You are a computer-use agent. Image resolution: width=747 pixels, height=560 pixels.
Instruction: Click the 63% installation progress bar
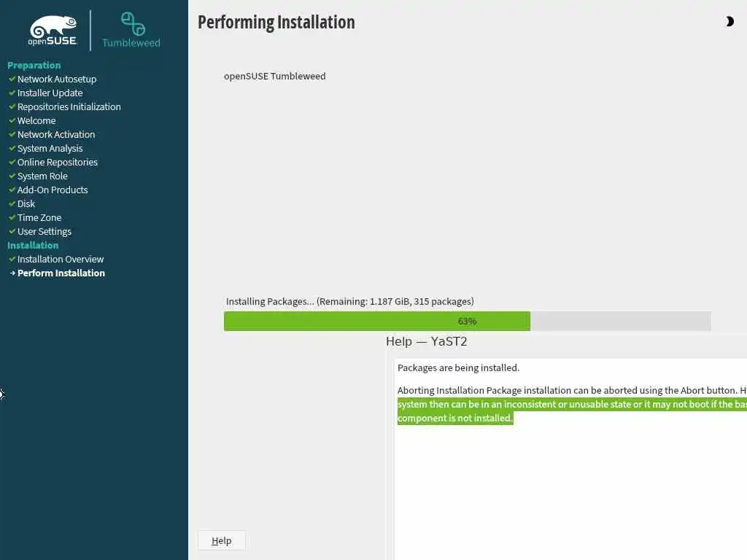point(468,321)
